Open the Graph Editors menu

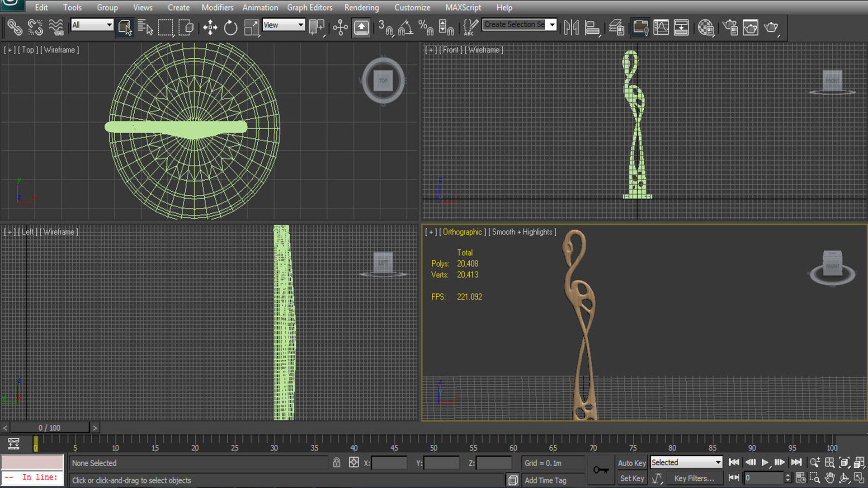(x=310, y=7)
